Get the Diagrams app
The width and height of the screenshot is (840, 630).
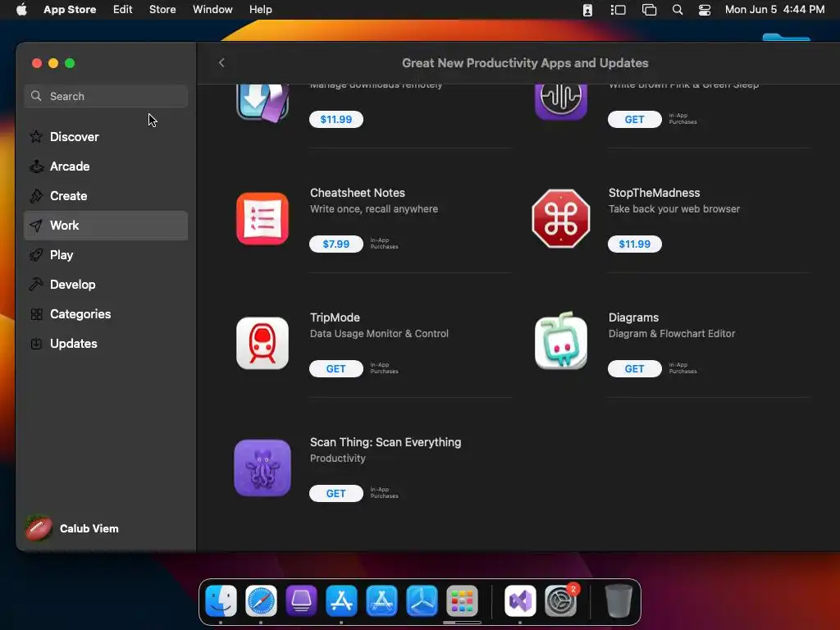coord(634,369)
